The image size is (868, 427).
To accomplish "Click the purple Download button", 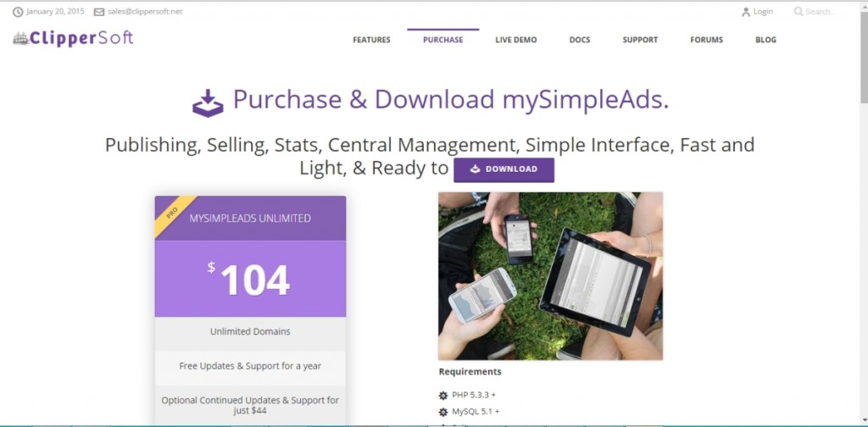I will [504, 169].
